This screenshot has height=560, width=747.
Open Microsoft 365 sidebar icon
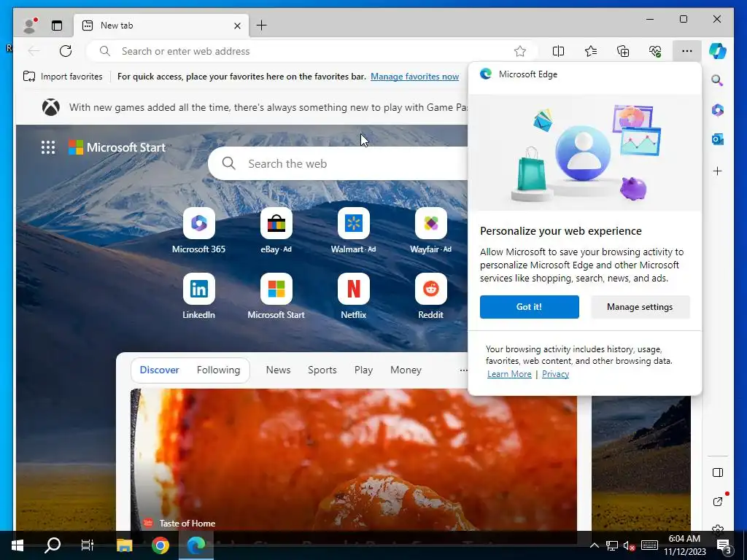click(718, 110)
